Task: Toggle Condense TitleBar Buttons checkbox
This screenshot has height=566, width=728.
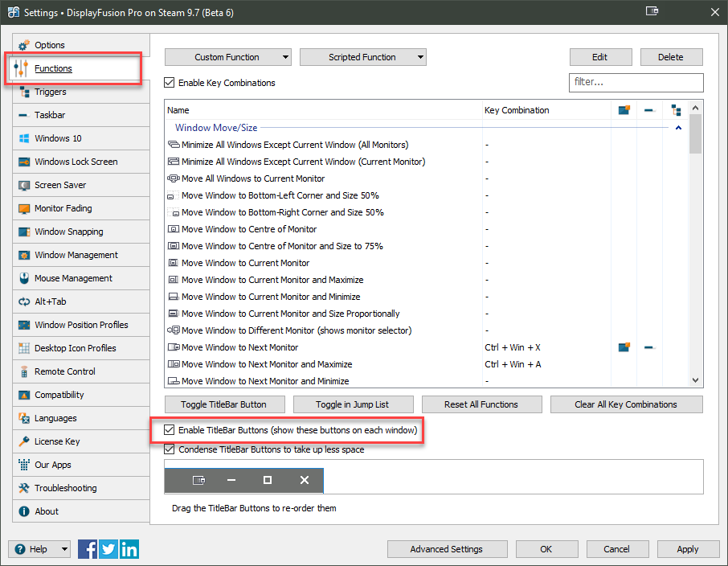Action: (x=170, y=449)
